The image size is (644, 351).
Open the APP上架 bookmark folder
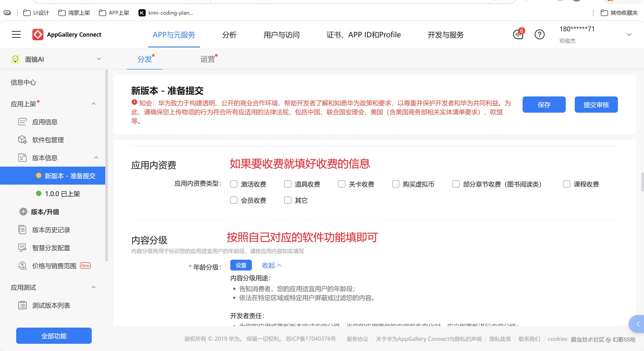[114, 13]
